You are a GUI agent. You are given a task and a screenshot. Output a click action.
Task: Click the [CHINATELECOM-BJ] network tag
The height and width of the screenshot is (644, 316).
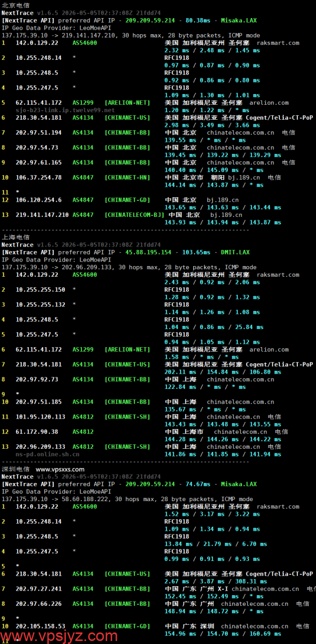pyautogui.click(x=134, y=215)
